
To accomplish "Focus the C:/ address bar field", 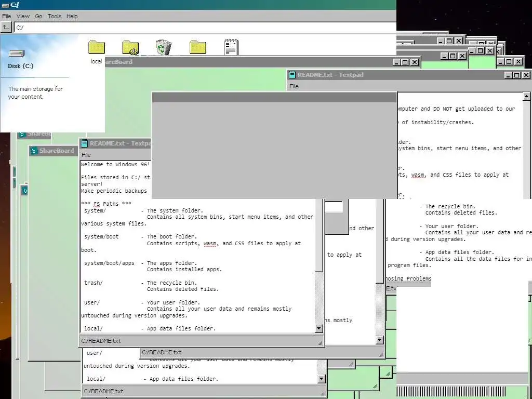I will [205, 28].
